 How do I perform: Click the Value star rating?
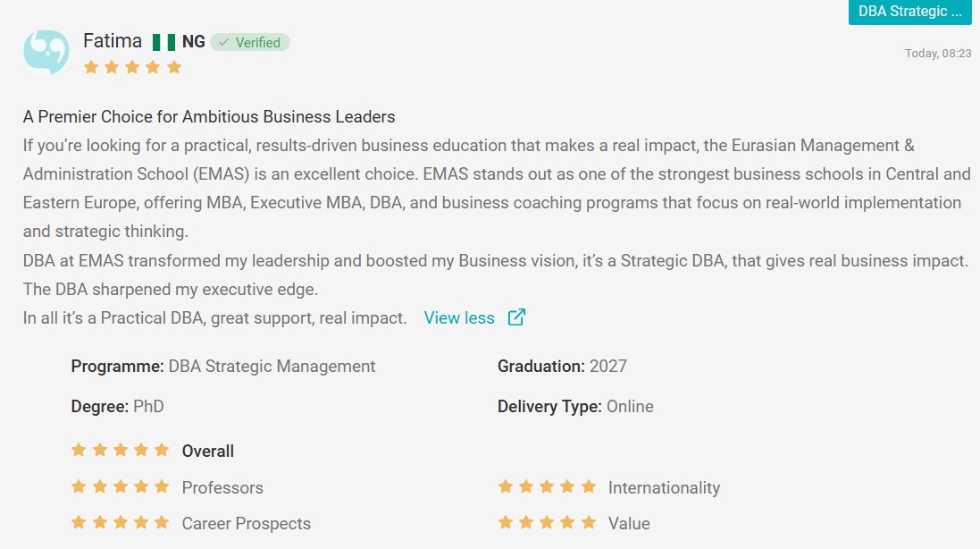click(547, 522)
